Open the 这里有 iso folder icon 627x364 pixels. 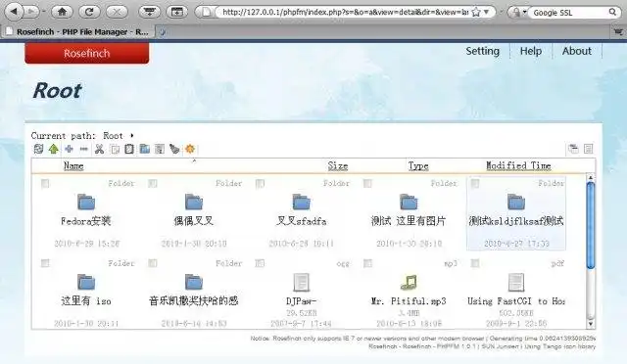coord(86,282)
